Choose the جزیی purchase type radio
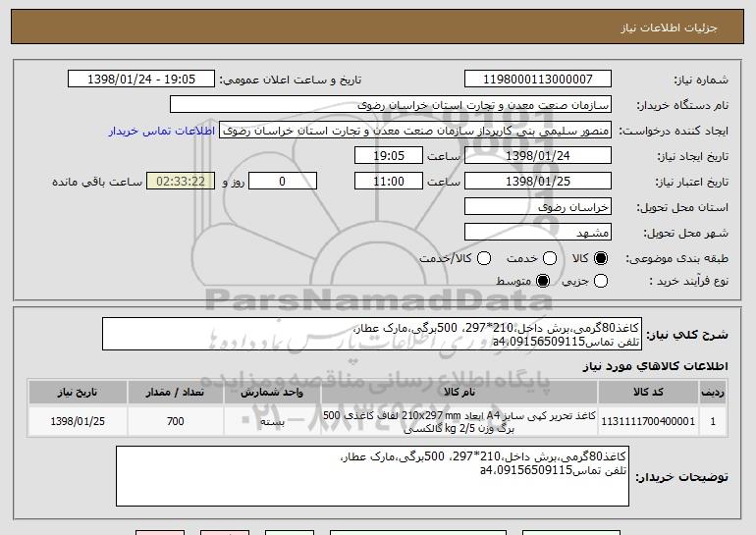Screen dimensions: 756x535 click(x=601, y=281)
